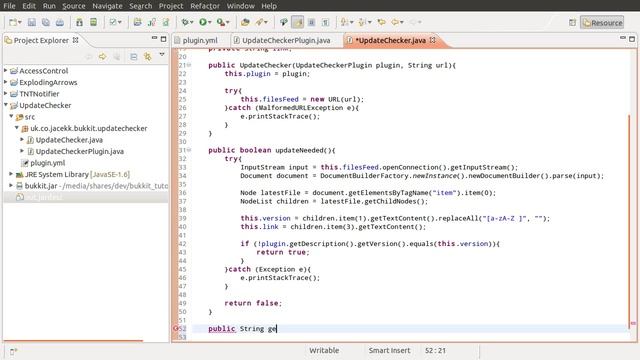Open the Source menu

click(x=74, y=6)
